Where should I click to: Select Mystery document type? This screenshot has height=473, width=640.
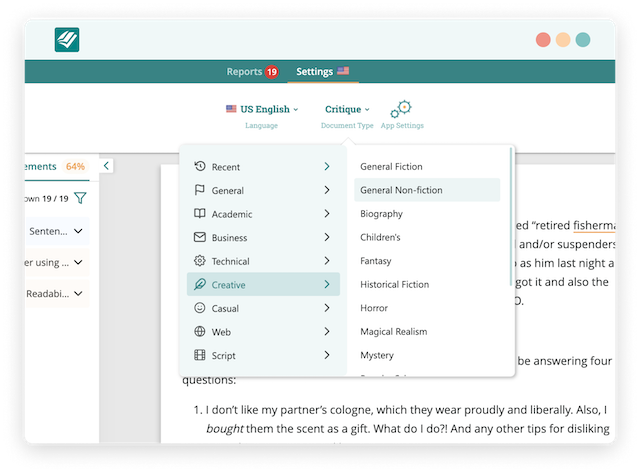click(x=427, y=355)
